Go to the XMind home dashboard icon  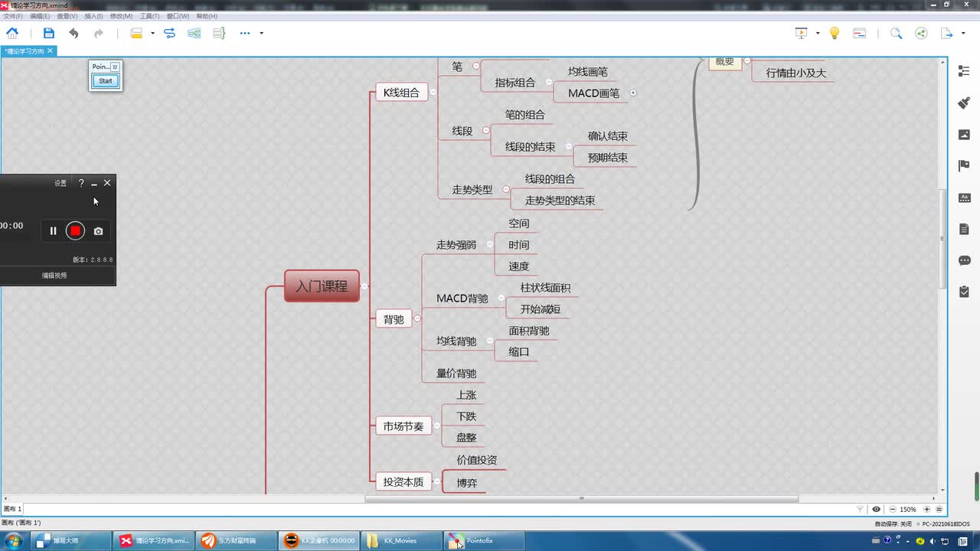pyautogui.click(x=12, y=33)
